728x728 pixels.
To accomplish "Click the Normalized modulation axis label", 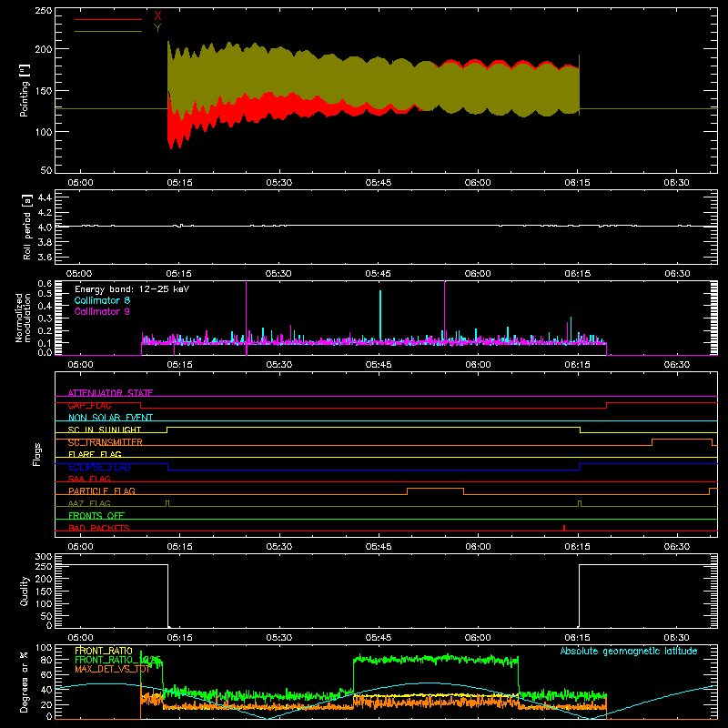I will point(23,318).
